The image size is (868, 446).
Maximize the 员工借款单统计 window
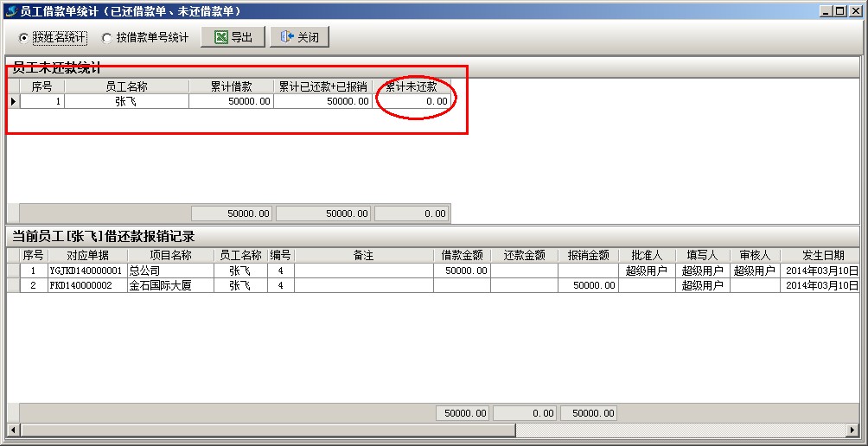point(840,11)
